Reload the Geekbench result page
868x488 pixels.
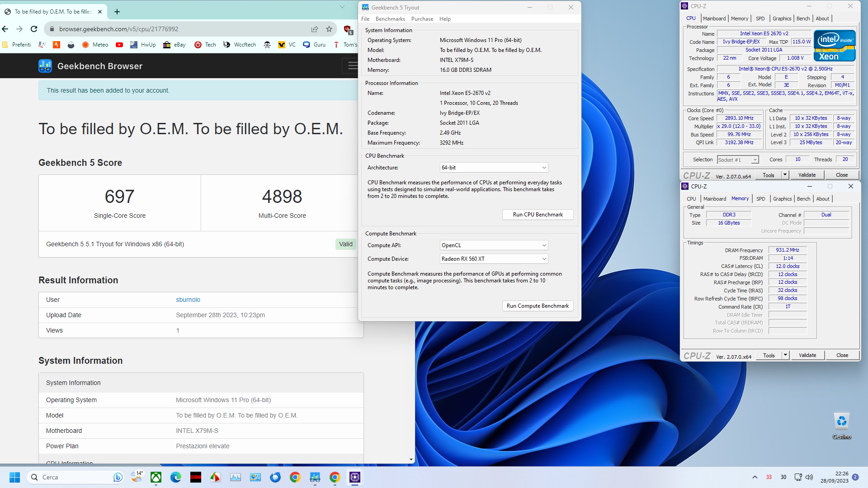tap(34, 29)
